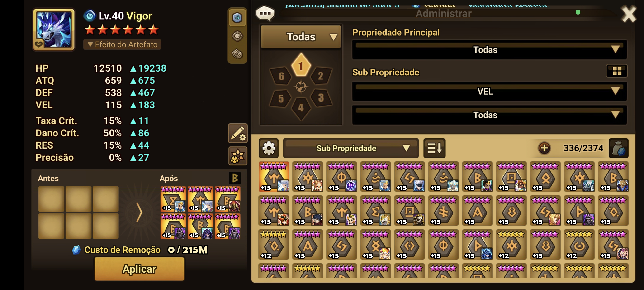This screenshot has width=644, height=290.
Task: Open rune filter settings gear
Action: tap(269, 148)
